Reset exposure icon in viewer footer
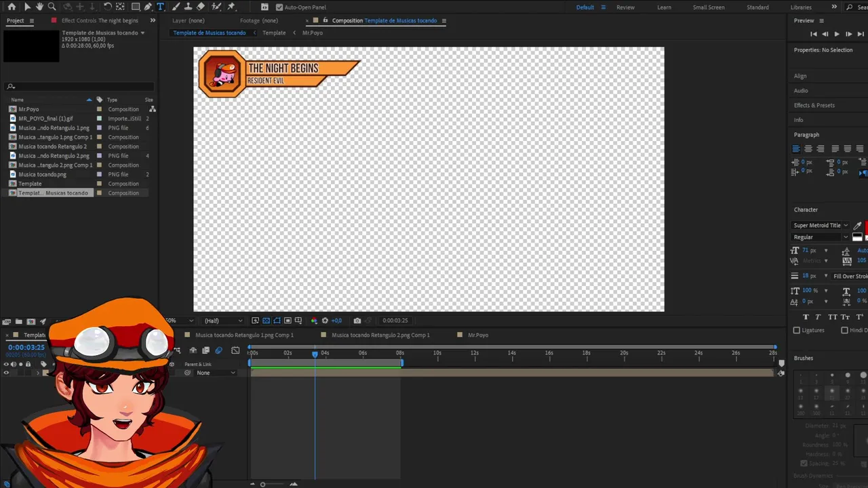The image size is (868, 488). click(x=325, y=321)
